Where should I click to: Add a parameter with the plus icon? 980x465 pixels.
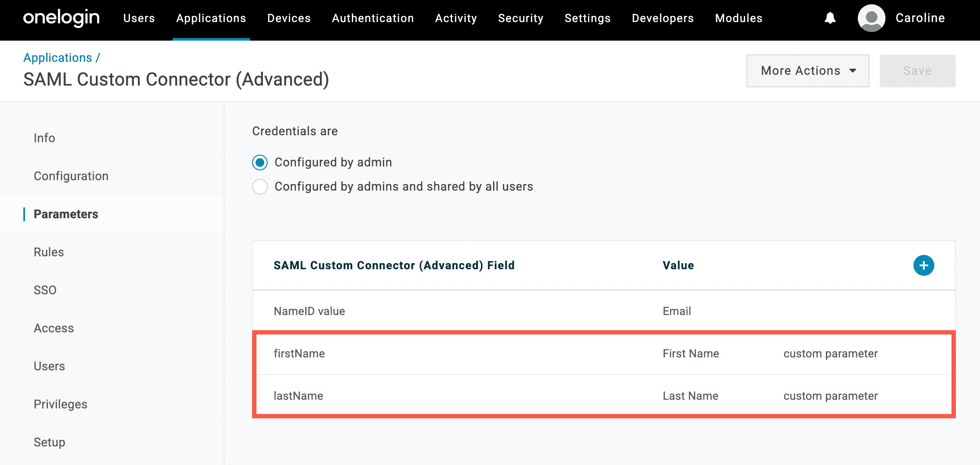pos(923,265)
